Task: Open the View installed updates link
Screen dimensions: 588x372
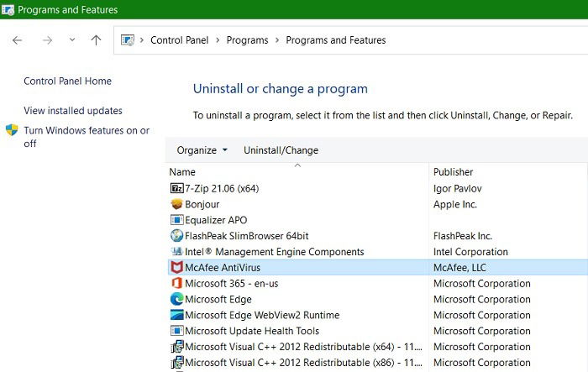Action: tap(73, 111)
